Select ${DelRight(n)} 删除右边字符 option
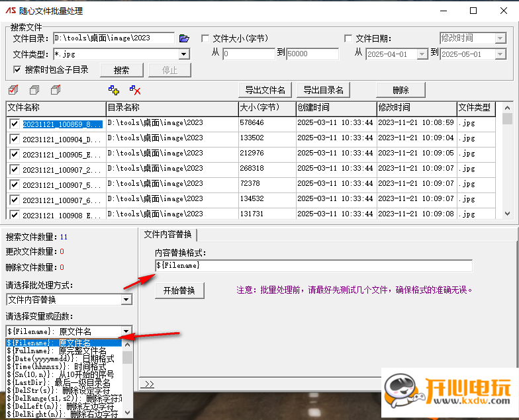Viewport: 519px width, 420px height. pyautogui.click(x=62, y=414)
